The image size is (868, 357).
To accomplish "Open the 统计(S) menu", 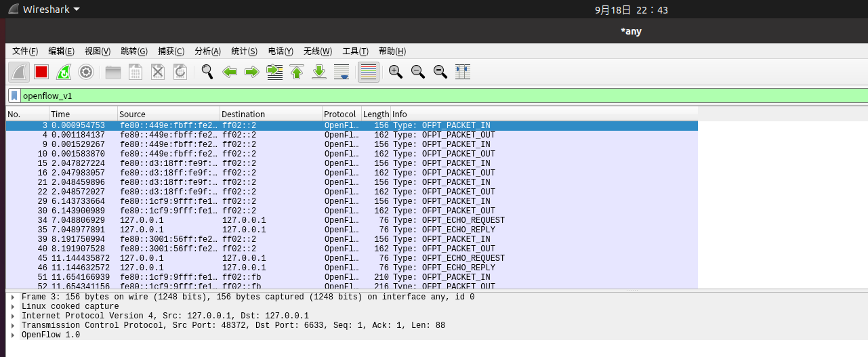I will [x=244, y=51].
